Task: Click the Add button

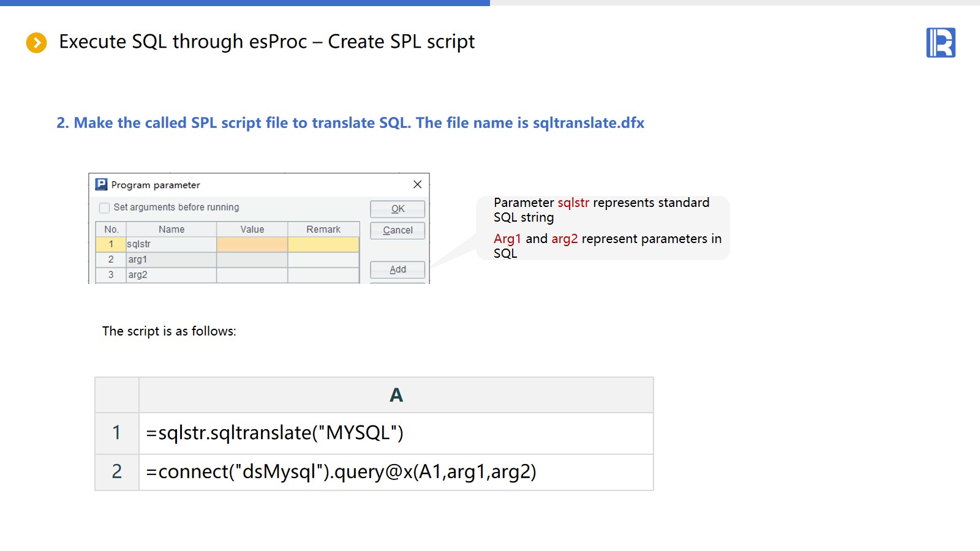Action: click(397, 269)
